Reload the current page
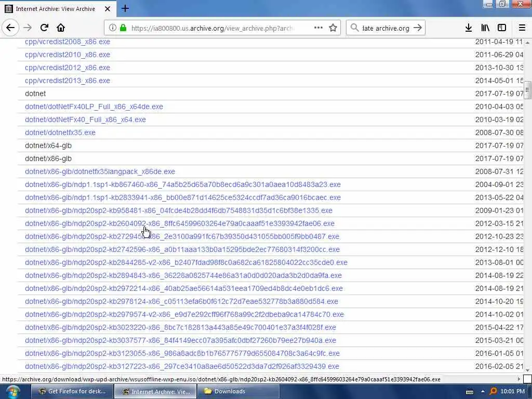Viewport: 532px width, 399px height. point(44,28)
